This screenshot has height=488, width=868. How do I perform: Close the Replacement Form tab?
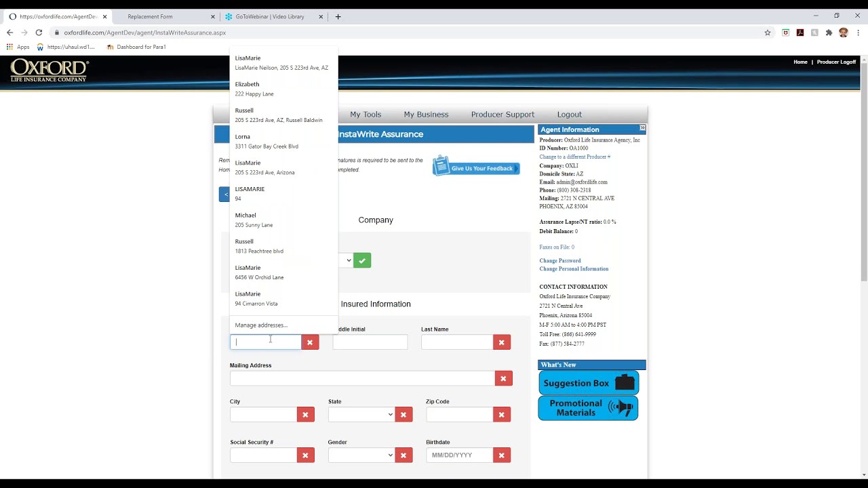[213, 16]
